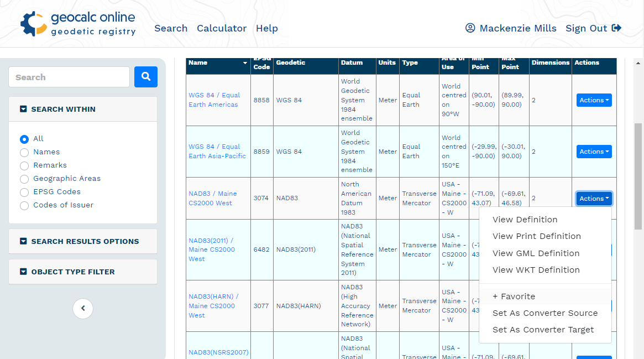
Task: Expand the Object Type Filter panel
Action: tap(83, 272)
